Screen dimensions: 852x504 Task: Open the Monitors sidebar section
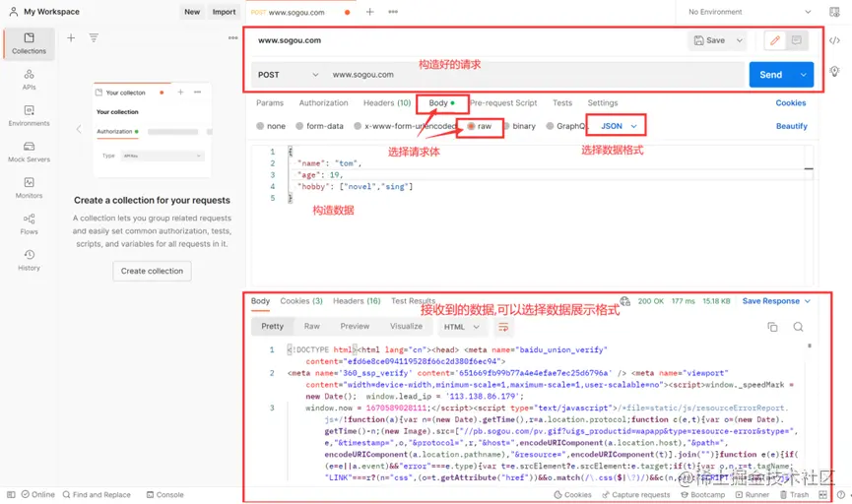click(x=29, y=188)
